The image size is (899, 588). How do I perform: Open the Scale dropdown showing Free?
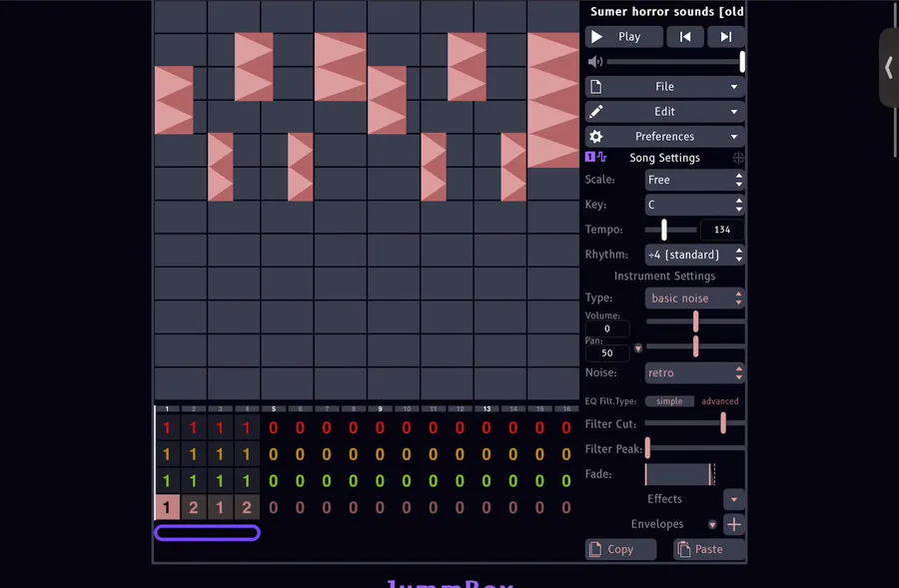(x=694, y=180)
